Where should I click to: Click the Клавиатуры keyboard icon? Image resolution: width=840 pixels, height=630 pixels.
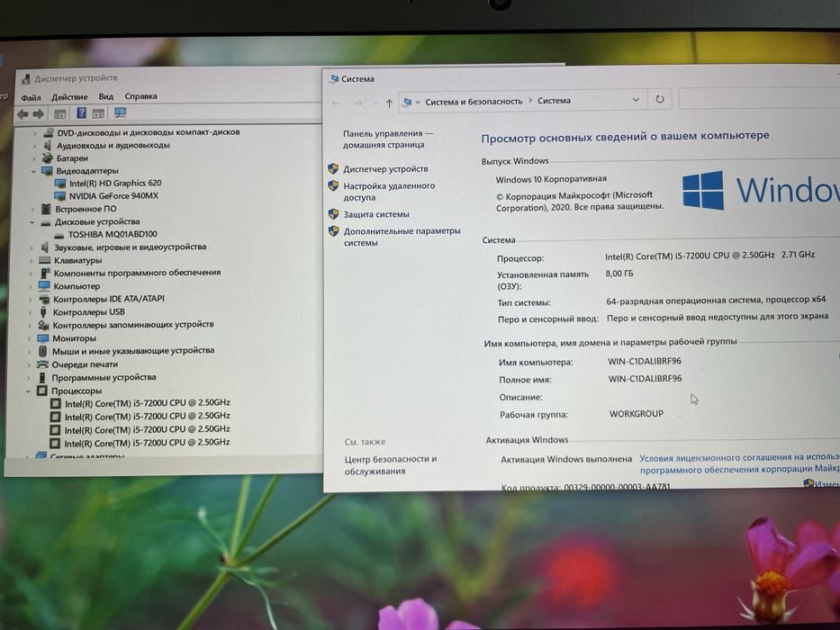[45, 260]
